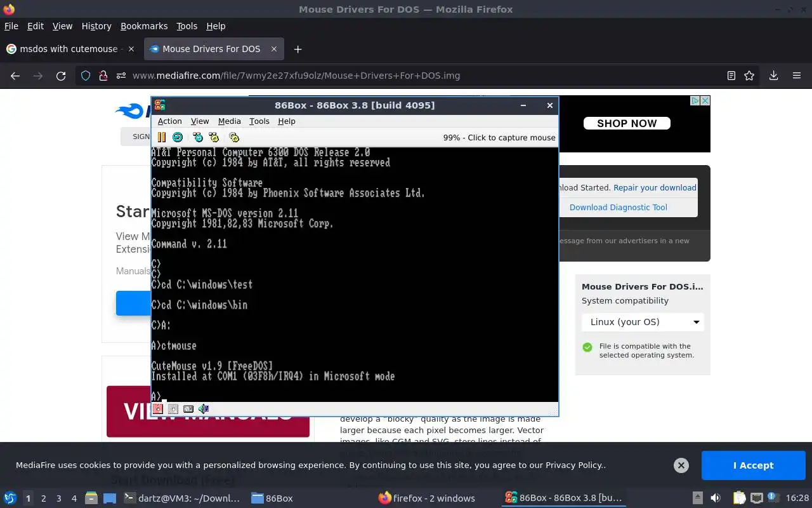Open 86Box Help menu
812x508 pixels.
point(287,121)
